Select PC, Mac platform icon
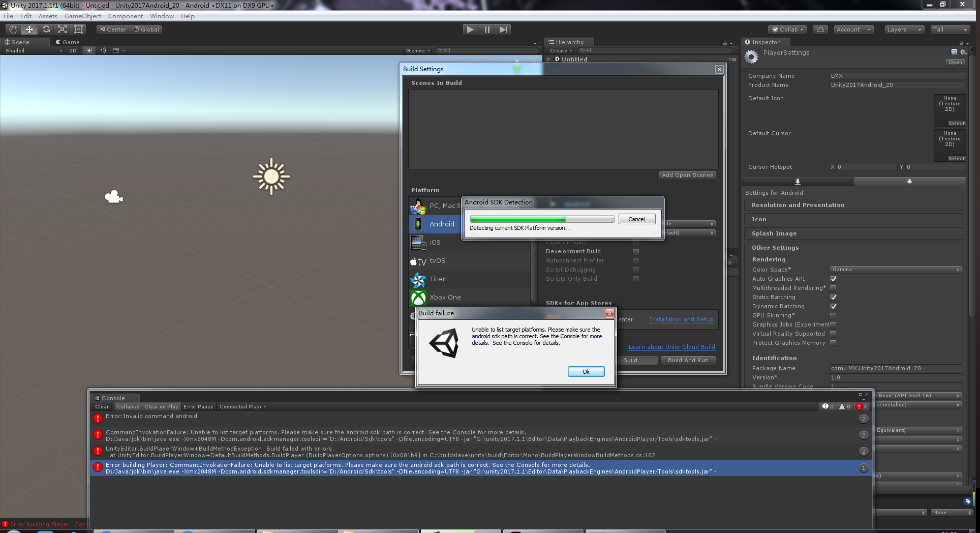The height and width of the screenshot is (533, 980). coord(418,206)
